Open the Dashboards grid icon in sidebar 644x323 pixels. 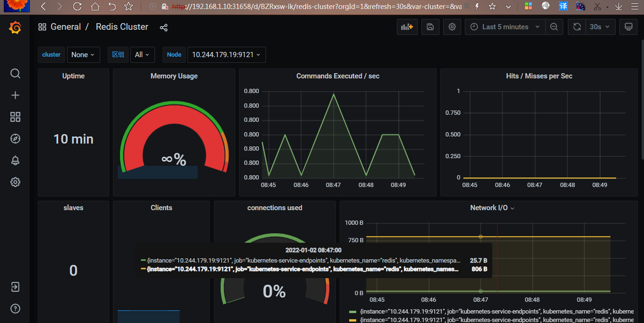coord(15,117)
